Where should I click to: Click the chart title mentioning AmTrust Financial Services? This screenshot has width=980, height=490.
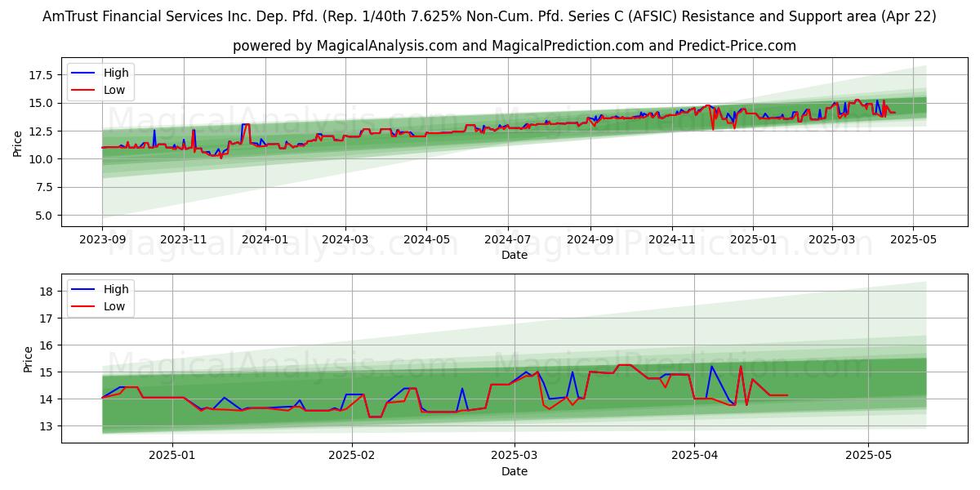[x=490, y=16]
